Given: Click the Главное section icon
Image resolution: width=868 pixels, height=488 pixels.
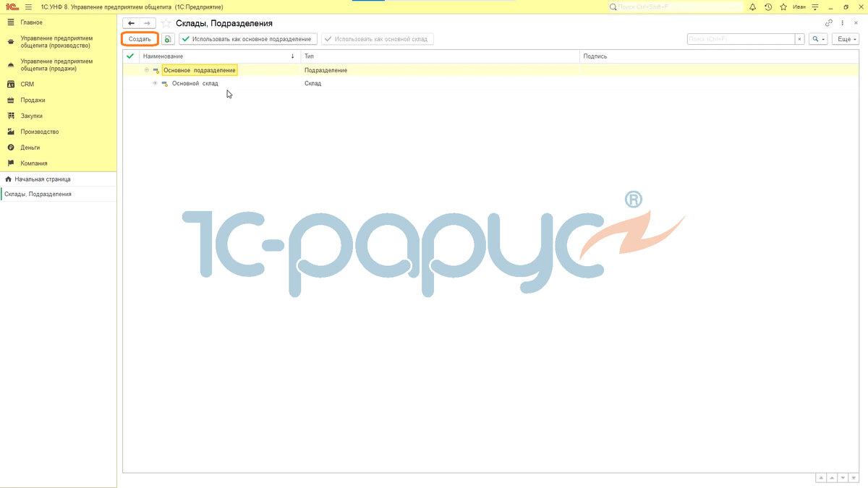Looking at the screenshot, I should click(x=10, y=22).
